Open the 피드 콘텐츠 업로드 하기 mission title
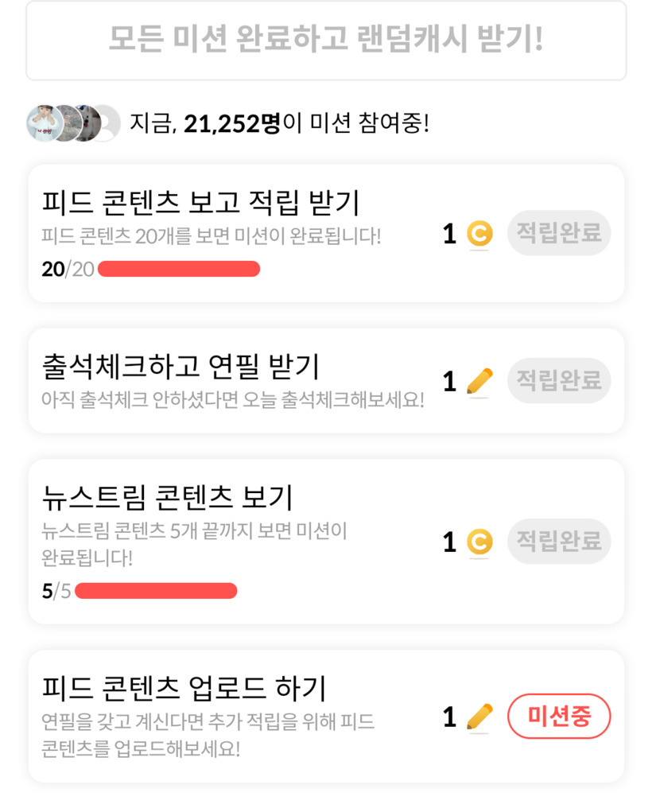The width and height of the screenshot is (660, 812). tap(184, 688)
